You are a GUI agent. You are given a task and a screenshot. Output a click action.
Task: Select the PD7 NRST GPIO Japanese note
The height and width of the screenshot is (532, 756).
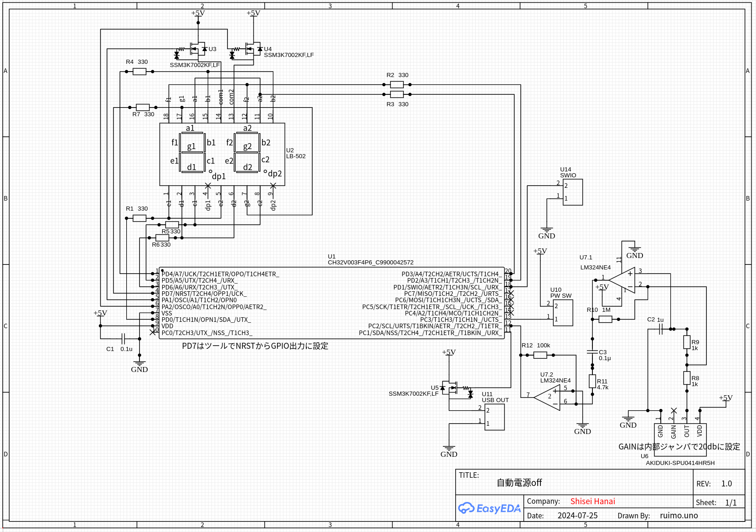point(255,346)
